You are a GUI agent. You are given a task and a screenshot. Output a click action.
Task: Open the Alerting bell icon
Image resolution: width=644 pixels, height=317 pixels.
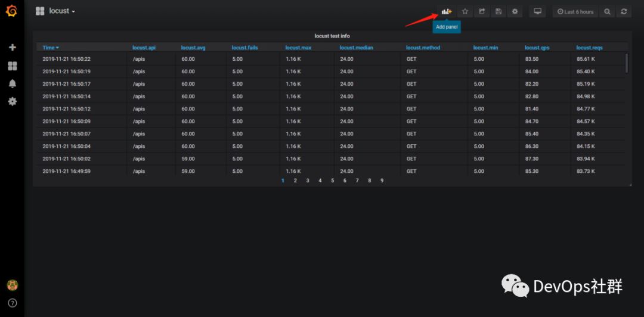[x=13, y=84]
